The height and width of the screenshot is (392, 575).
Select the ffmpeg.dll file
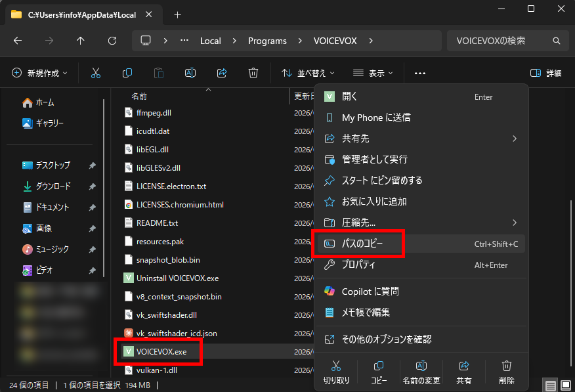(154, 113)
